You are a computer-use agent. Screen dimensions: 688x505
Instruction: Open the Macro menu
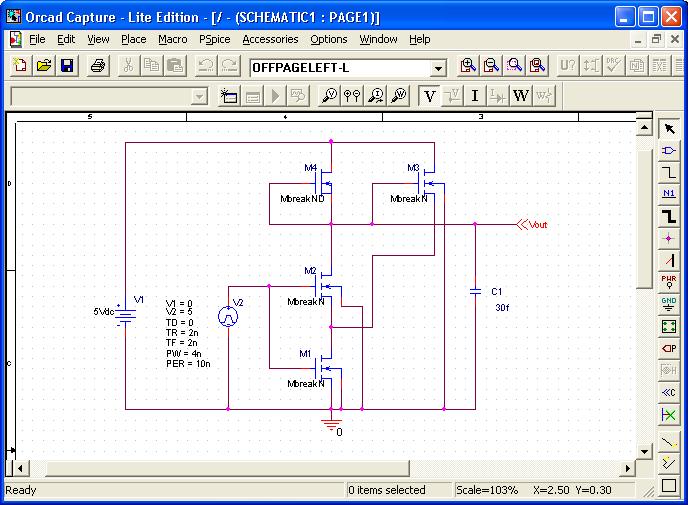pyautogui.click(x=173, y=39)
